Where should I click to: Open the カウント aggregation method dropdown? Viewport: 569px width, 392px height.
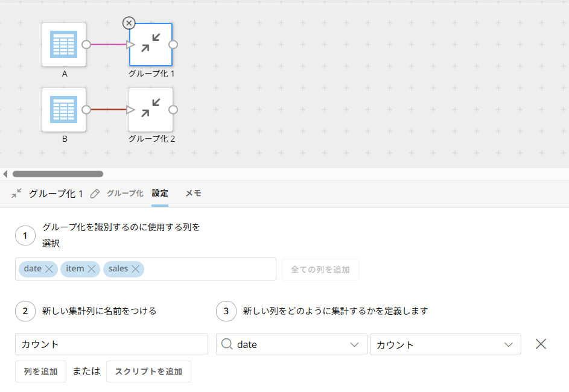pos(509,344)
